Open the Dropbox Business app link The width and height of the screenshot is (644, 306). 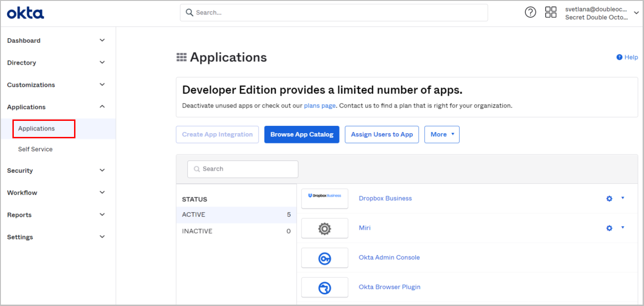click(x=385, y=198)
